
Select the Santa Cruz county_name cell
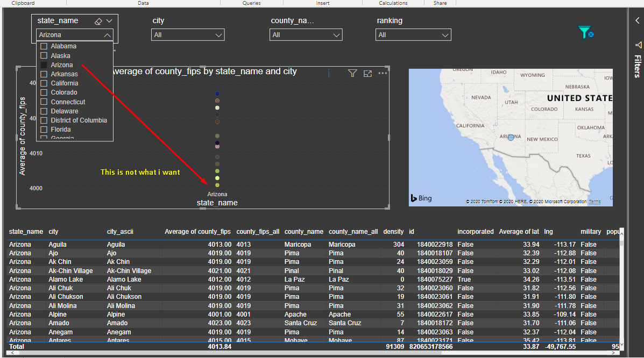coord(300,323)
